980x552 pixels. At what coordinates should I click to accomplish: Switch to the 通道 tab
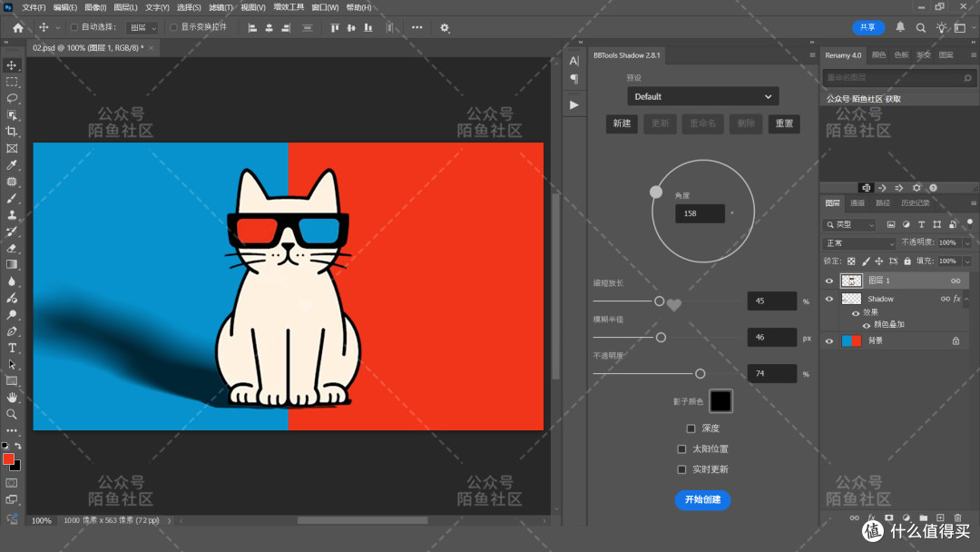(x=857, y=203)
